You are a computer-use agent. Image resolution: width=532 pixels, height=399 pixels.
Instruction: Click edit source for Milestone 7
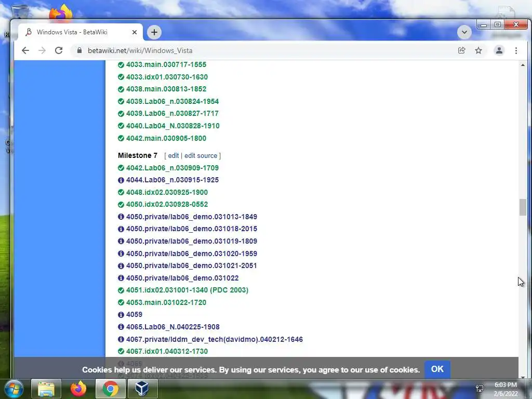tap(201, 156)
